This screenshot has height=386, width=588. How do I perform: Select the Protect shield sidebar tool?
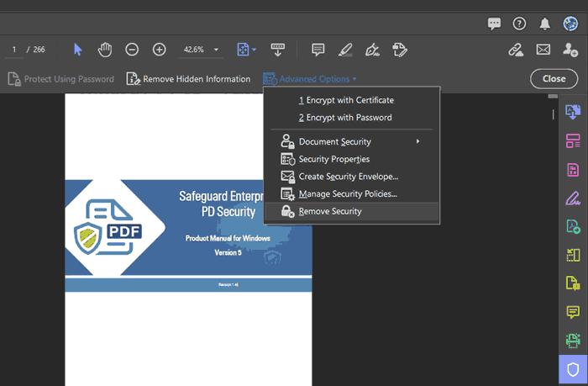(x=573, y=369)
